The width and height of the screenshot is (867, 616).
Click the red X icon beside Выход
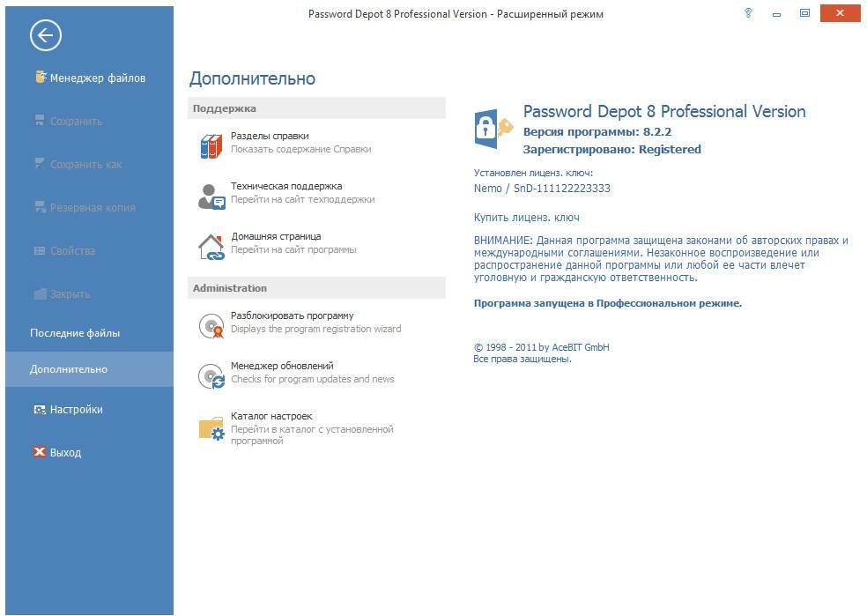click(40, 452)
